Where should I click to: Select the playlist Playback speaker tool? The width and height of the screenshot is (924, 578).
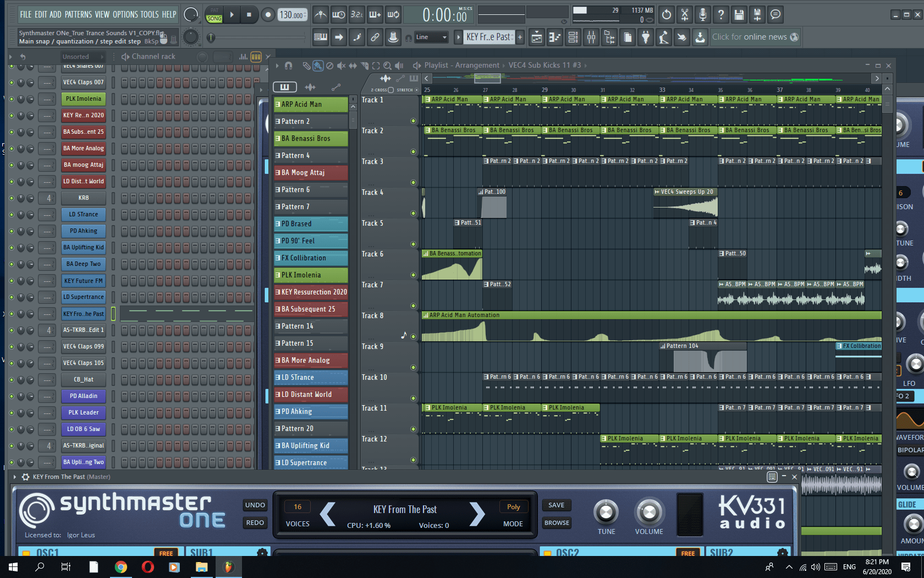point(399,66)
